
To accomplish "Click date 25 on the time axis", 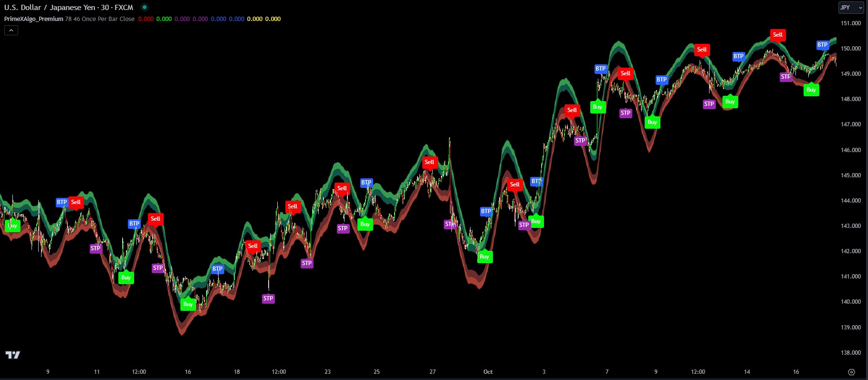I will coord(376,372).
